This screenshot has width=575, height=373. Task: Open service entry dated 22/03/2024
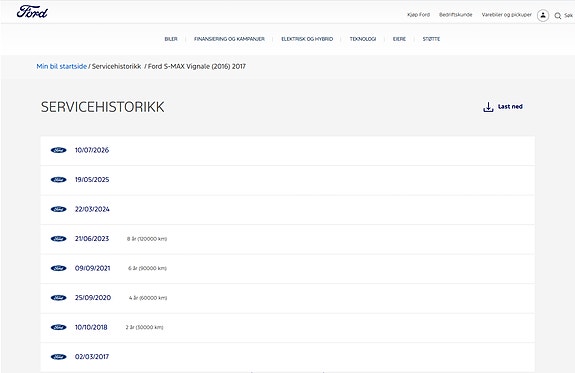(x=288, y=210)
